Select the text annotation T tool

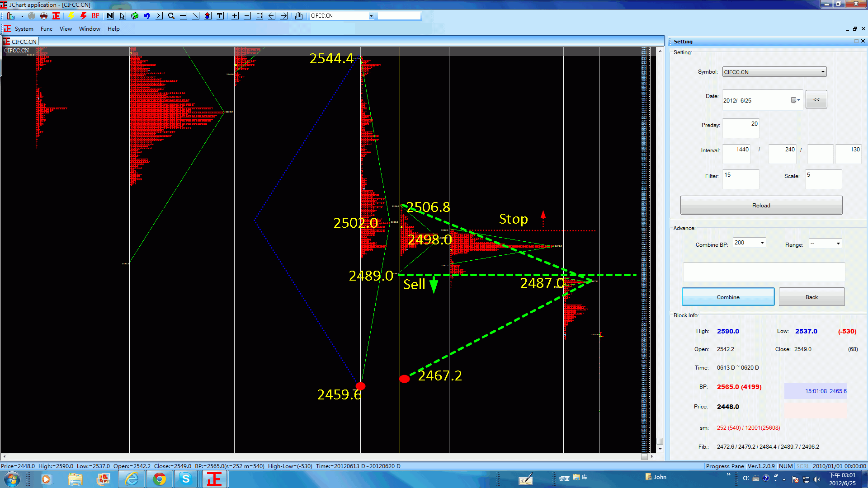[x=220, y=16]
